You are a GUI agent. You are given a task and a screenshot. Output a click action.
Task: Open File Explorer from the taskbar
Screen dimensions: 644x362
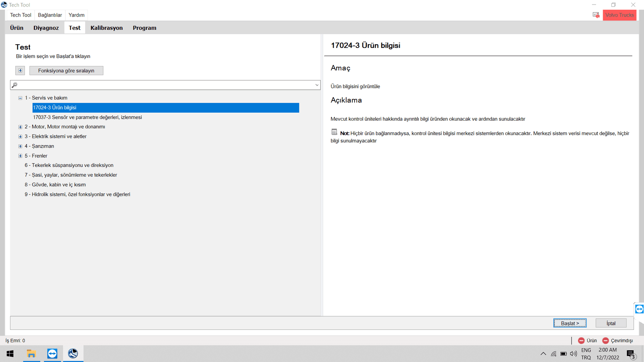click(31, 354)
